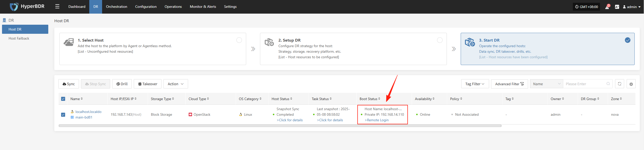
Task: Sort by Host IP/ESXi IP column
Action: [x=136, y=99]
